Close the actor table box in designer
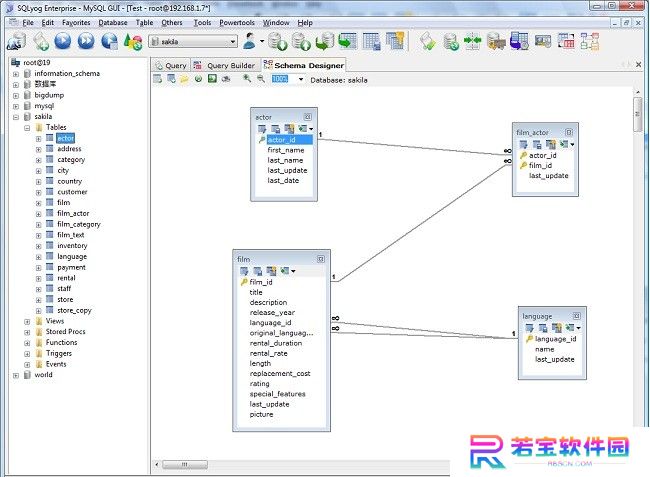The width and height of the screenshot is (650, 477). point(308,117)
